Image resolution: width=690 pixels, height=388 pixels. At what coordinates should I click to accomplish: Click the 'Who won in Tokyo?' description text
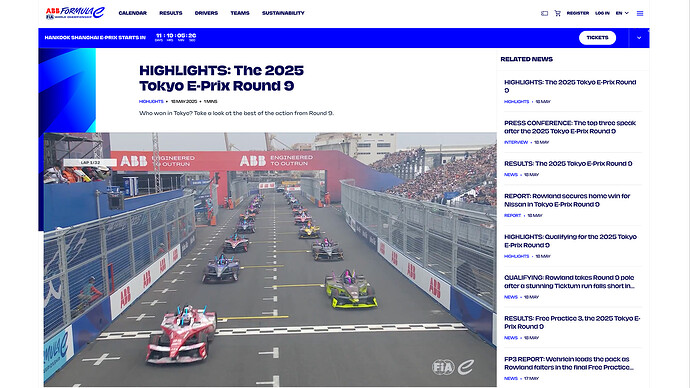(236, 113)
